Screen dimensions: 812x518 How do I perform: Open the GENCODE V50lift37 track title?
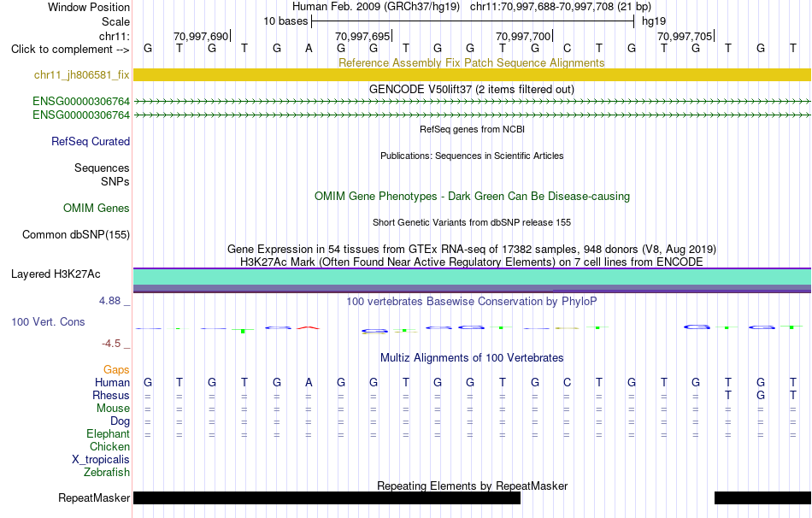tap(472, 89)
